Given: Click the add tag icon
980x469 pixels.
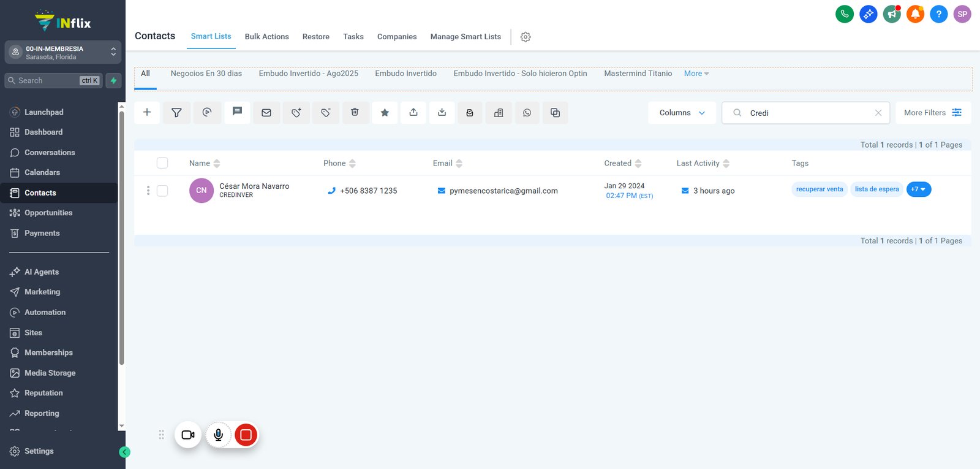Looking at the screenshot, I should tap(296, 113).
